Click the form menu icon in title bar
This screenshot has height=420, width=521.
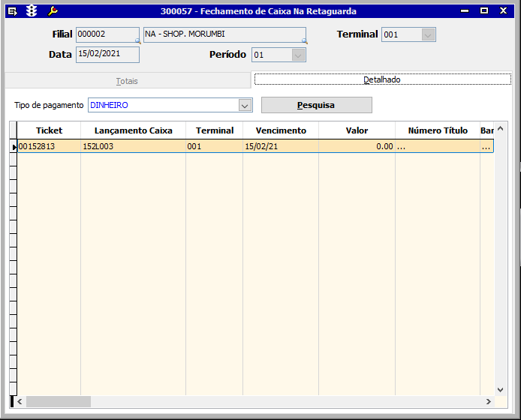[x=13, y=11]
